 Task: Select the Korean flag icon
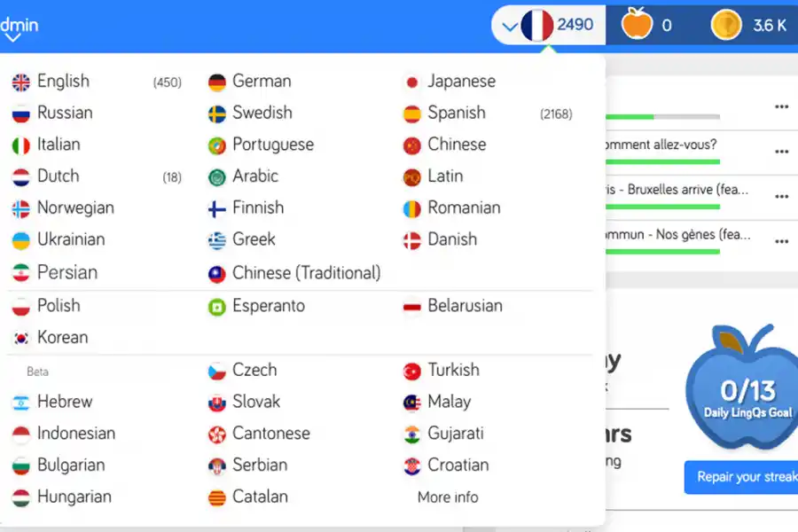23,338
